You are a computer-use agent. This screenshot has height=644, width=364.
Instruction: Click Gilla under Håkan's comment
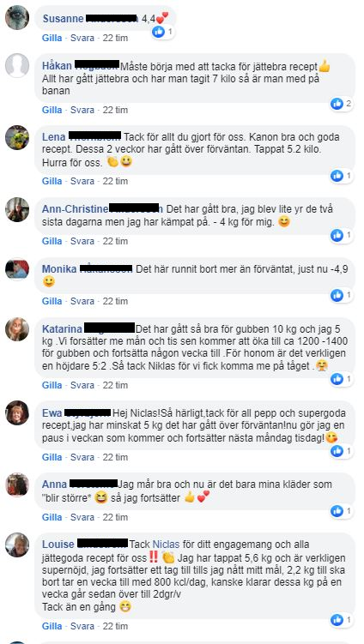pos(52,110)
